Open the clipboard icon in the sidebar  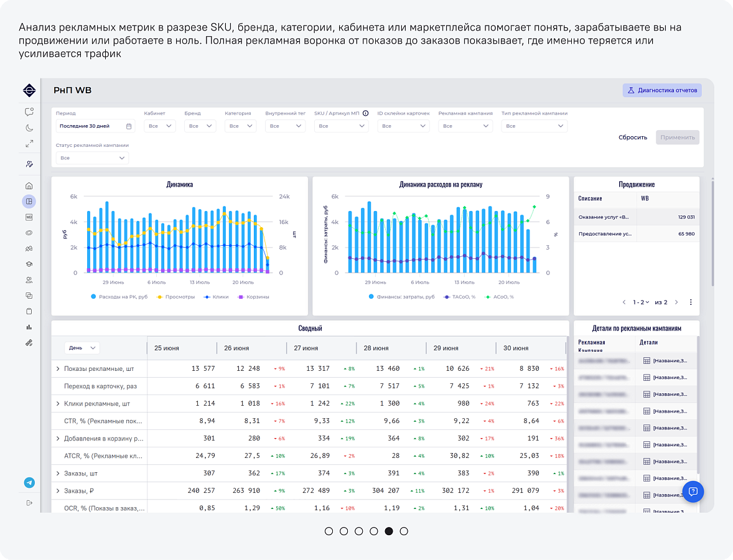click(x=29, y=311)
